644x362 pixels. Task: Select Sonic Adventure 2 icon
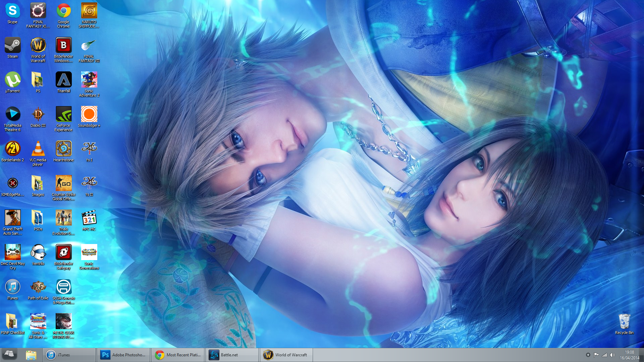[89, 84]
